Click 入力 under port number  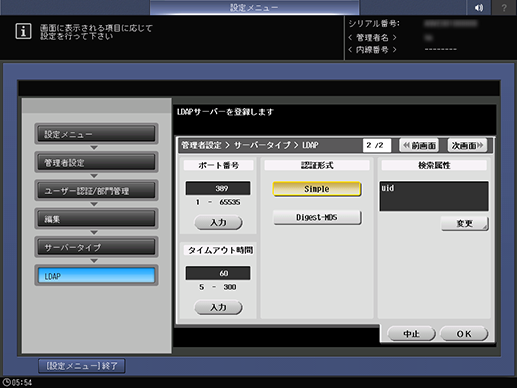[218, 222]
